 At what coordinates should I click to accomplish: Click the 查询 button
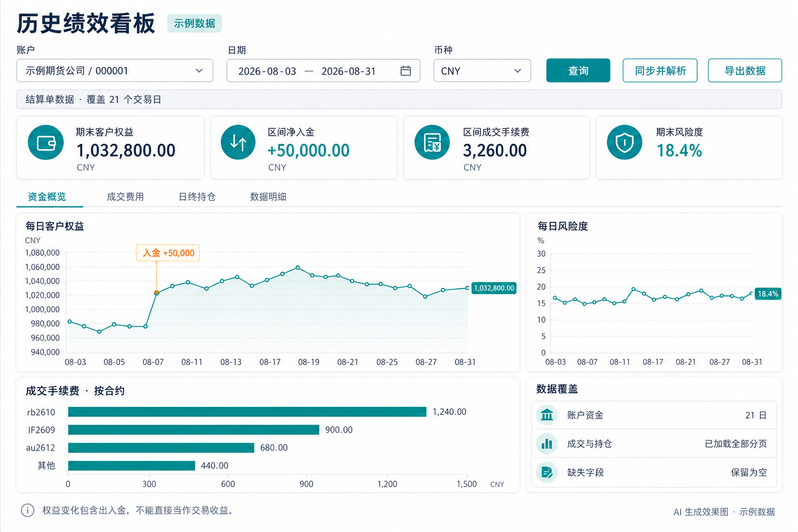pyautogui.click(x=578, y=71)
